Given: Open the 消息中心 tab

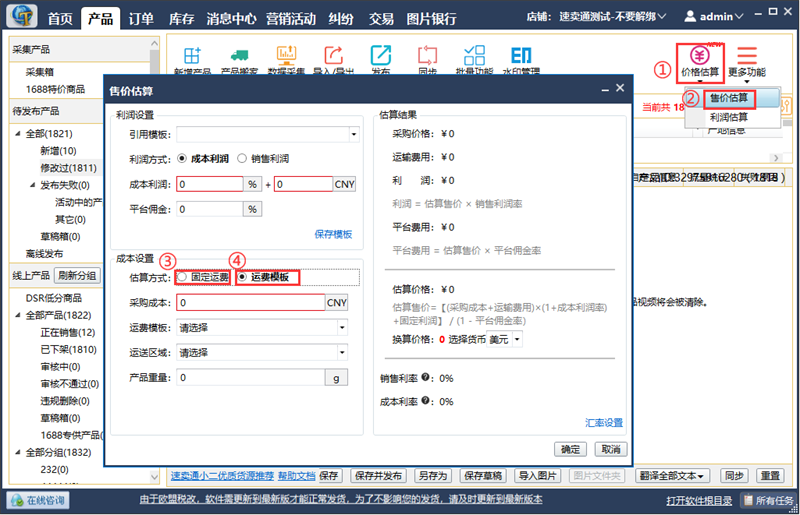Looking at the screenshot, I should click(231, 19).
